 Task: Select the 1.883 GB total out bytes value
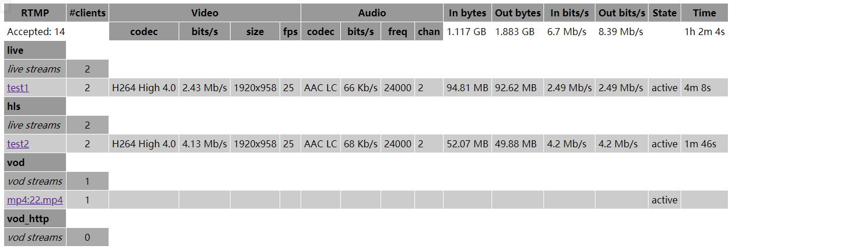pos(515,32)
